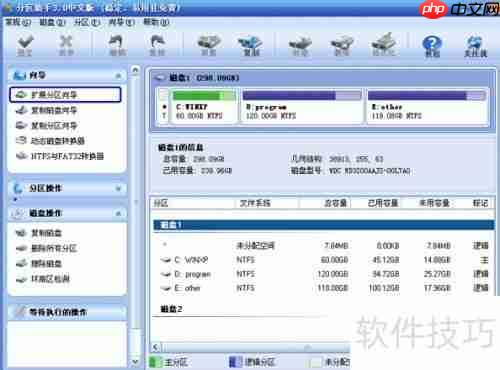Open the 帮助 menu
The height and width of the screenshot is (370, 500).
point(156,22)
